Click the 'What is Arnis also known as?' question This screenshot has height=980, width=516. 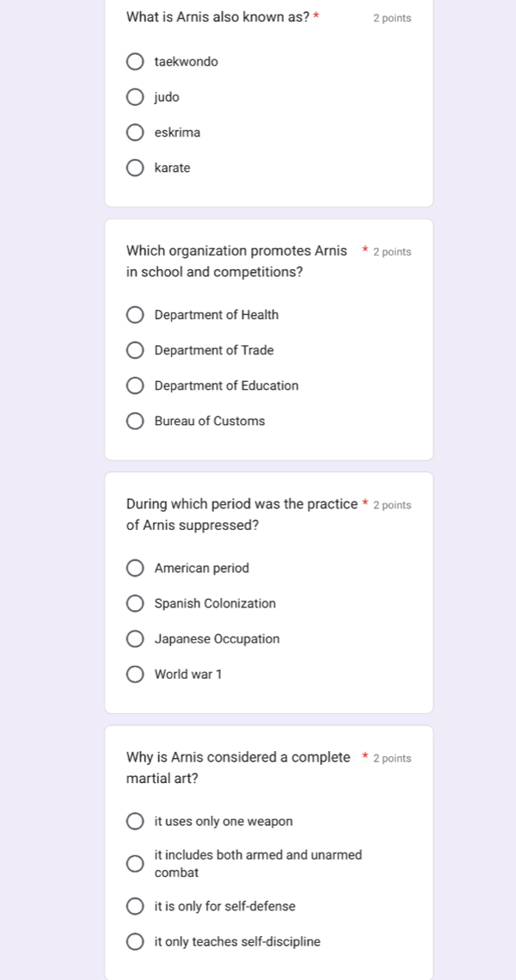218,17
